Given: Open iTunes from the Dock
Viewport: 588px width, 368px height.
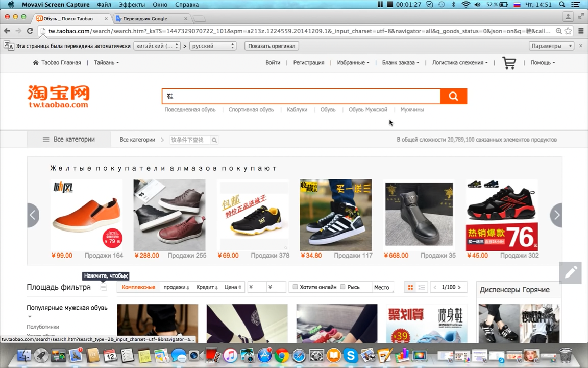Looking at the screenshot, I should pos(230,355).
